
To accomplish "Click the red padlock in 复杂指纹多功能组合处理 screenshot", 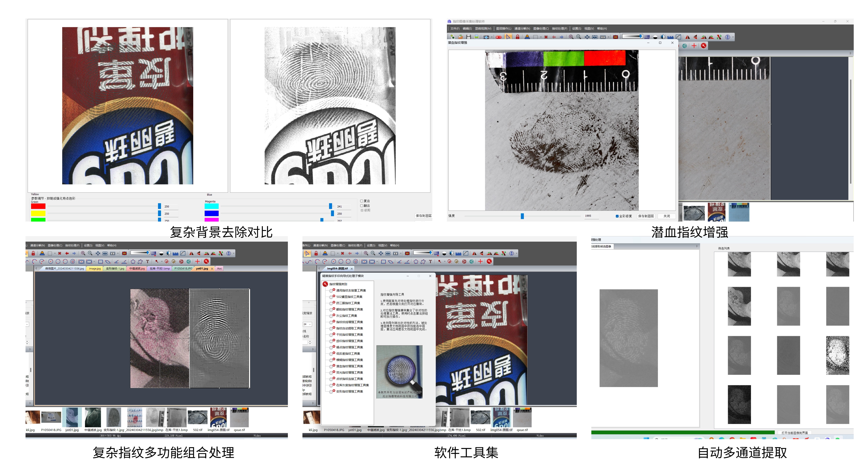I will 33,253.
